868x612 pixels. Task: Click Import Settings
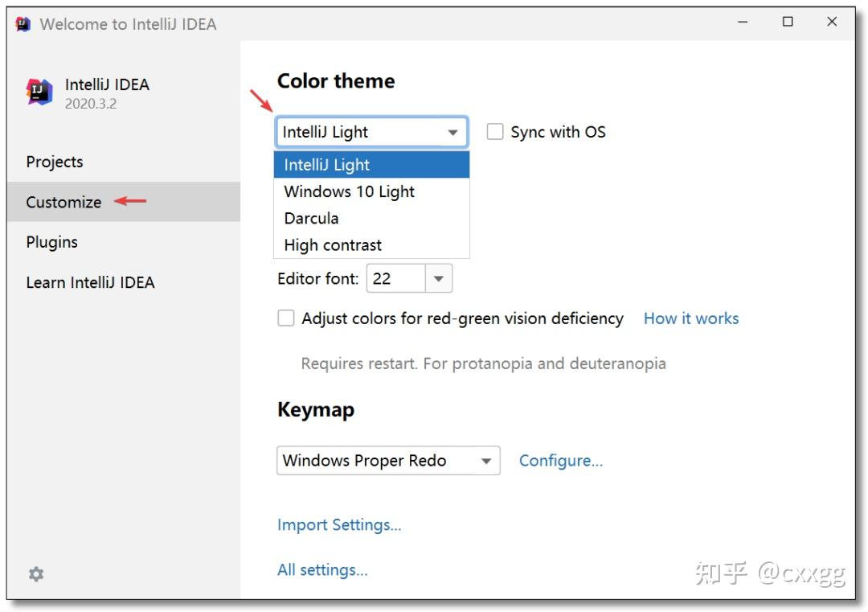pos(340,524)
